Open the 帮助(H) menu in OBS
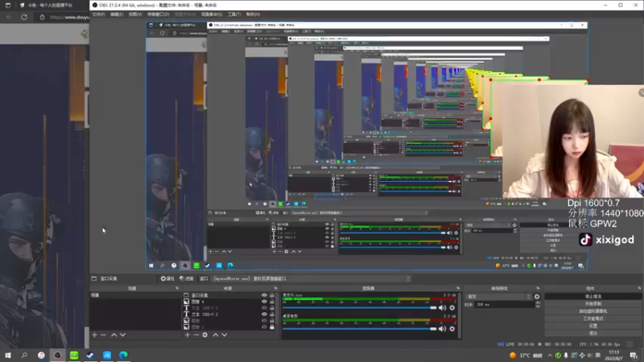This screenshot has height=362, width=644. 253,14
